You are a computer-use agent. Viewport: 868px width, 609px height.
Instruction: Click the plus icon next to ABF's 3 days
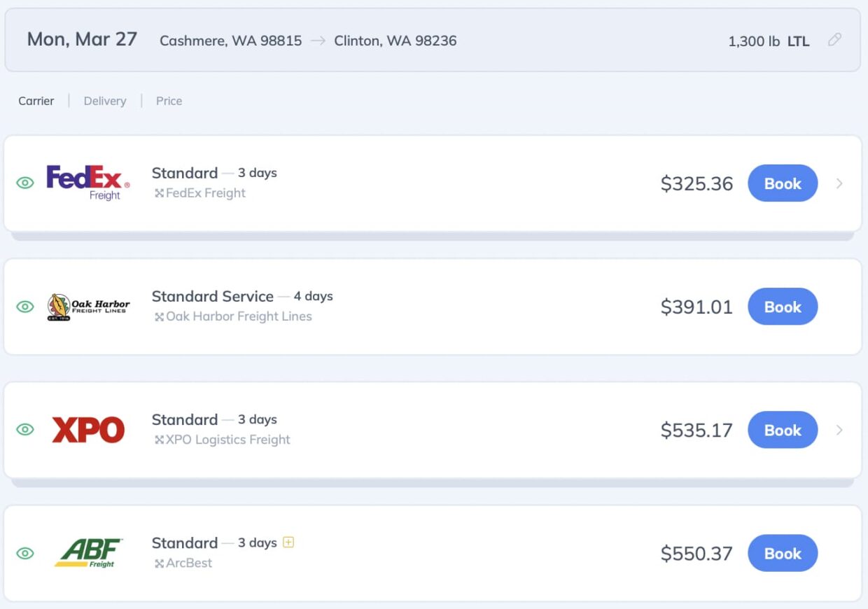point(288,542)
